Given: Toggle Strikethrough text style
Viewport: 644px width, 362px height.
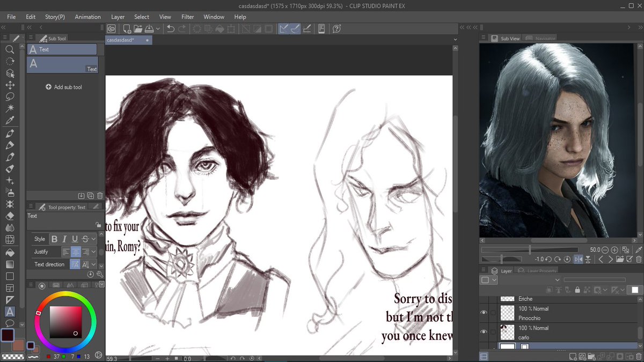Looking at the screenshot, I should click(85, 239).
